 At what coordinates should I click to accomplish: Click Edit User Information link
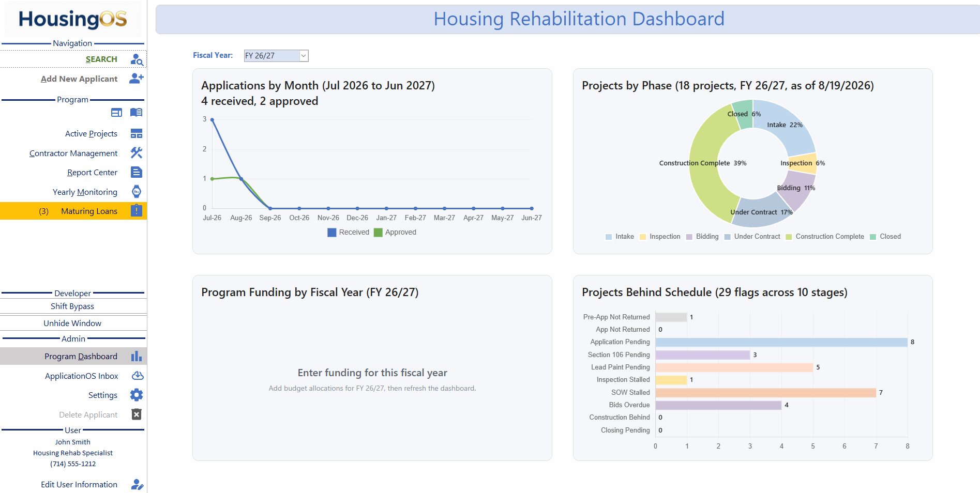[79, 485]
